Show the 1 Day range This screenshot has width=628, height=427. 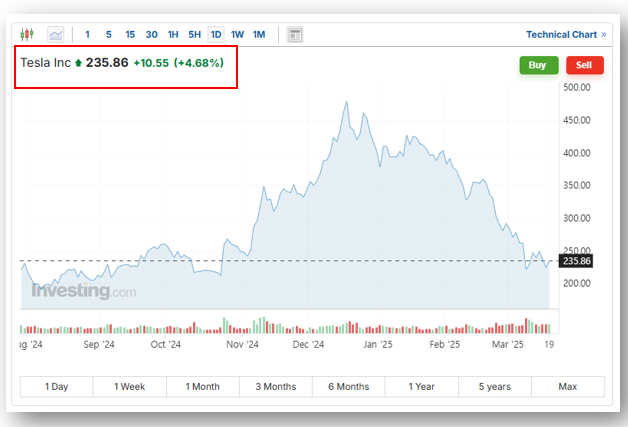56,387
